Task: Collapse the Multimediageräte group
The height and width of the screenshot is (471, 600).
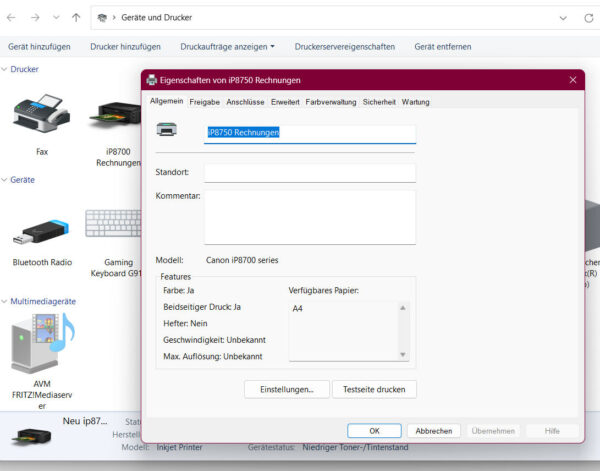Action: (4, 302)
